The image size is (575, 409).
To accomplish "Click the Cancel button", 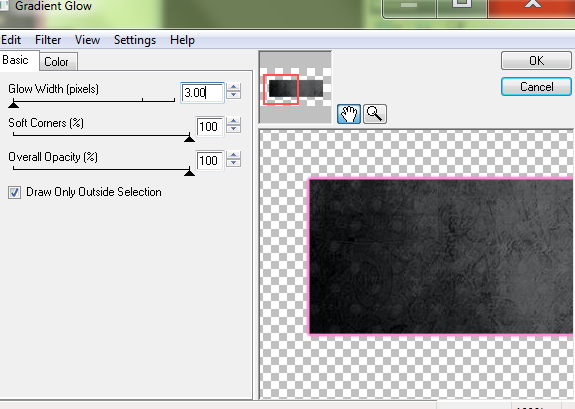I will pyautogui.click(x=536, y=87).
